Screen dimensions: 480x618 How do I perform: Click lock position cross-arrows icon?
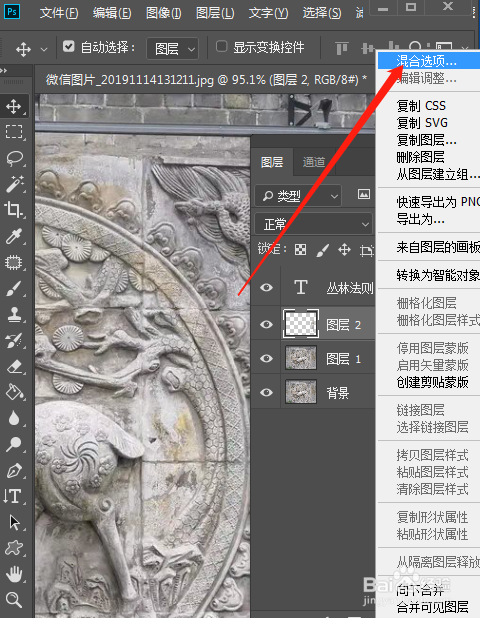click(344, 249)
